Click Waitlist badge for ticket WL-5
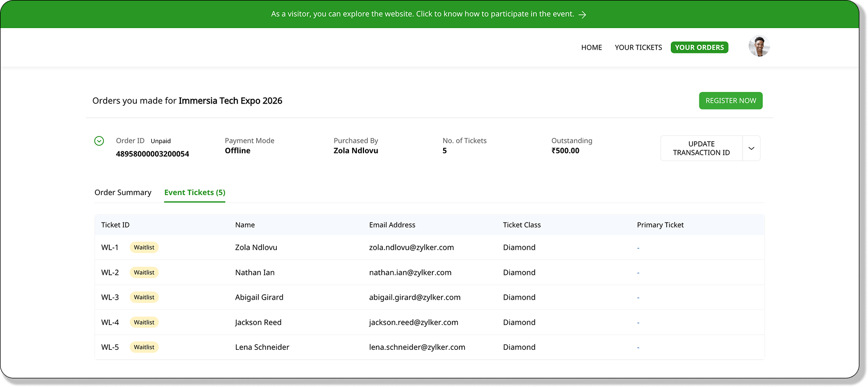The width and height of the screenshot is (868, 387). coord(144,347)
